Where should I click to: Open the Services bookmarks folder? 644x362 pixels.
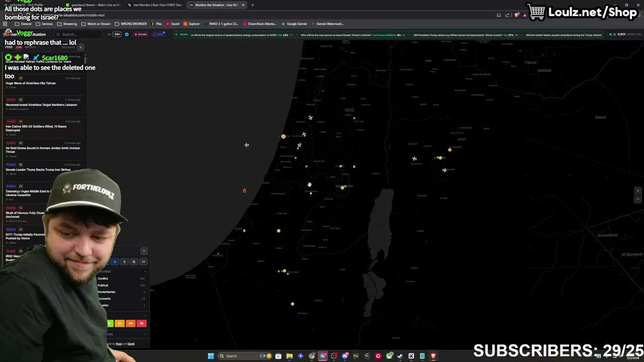pyautogui.click(x=44, y=24)
